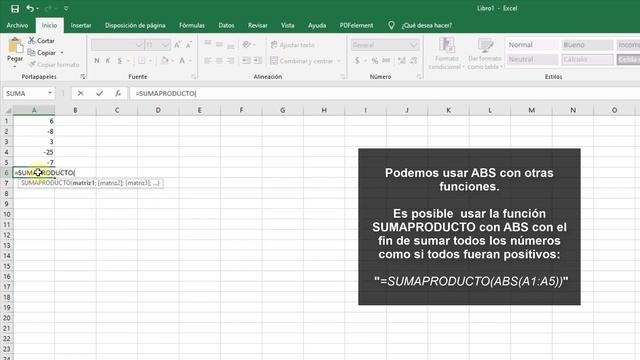Align cell text right

tap(231, 60)
